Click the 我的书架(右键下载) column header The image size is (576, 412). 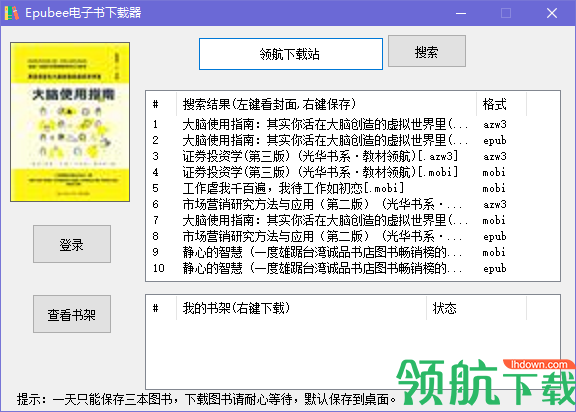(302, 308)
